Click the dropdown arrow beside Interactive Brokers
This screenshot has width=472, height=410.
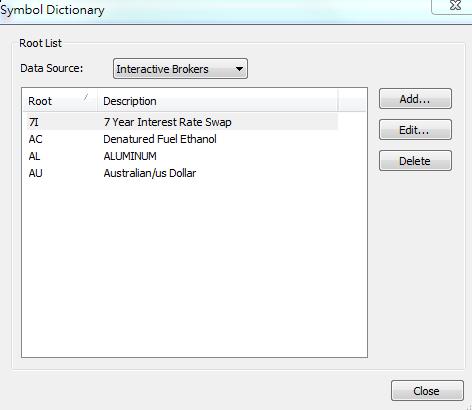tap(239, 69)
